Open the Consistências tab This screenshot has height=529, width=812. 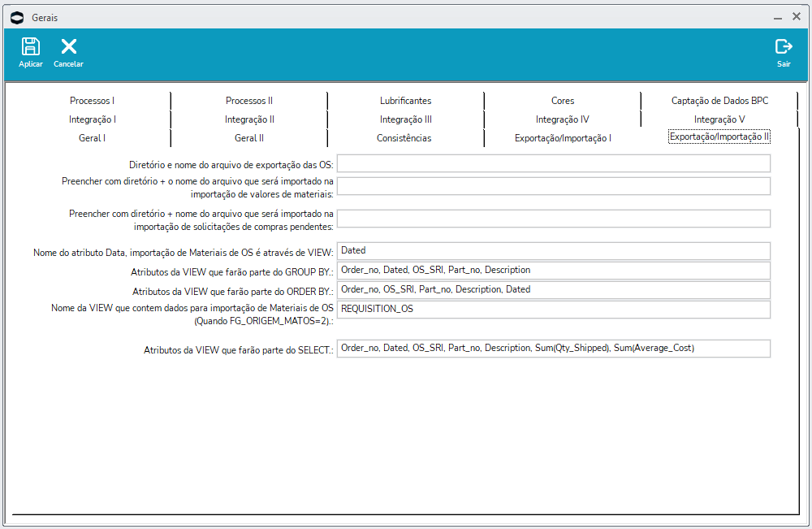pos(404,138)
